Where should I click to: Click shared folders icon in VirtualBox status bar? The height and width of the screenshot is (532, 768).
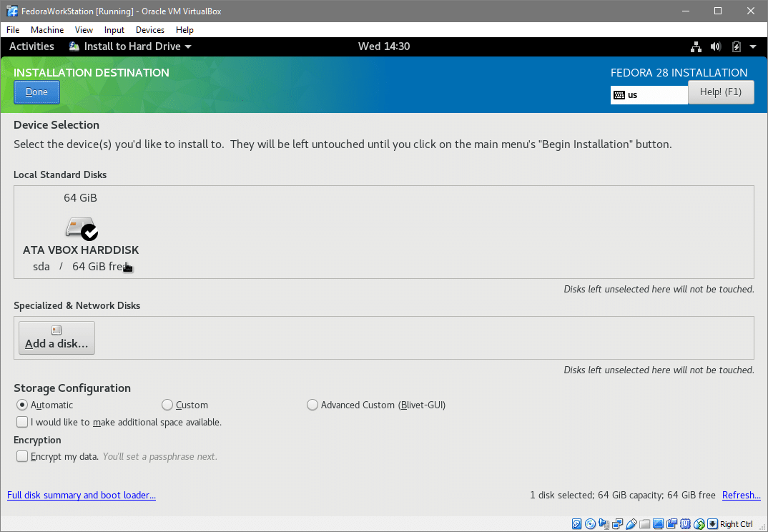[x=644, y=524]
